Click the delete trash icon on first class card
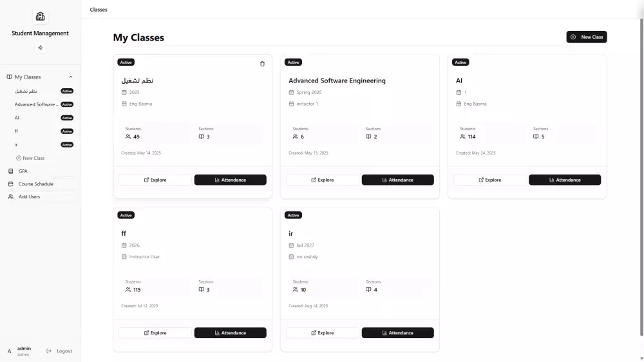The image size is (644, 362). tap(262, 64)
